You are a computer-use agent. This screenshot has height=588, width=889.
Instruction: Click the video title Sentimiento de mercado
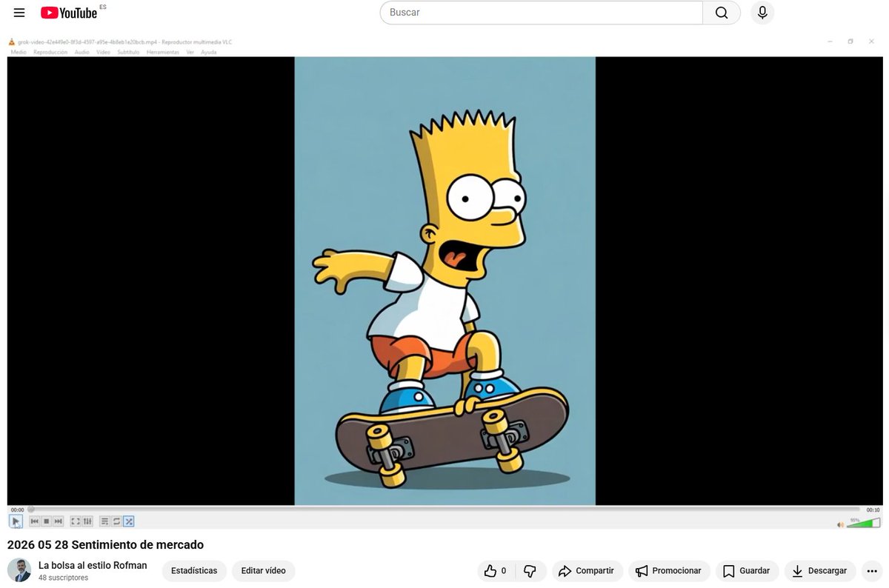pyautogui.click(x=105, y=545)
